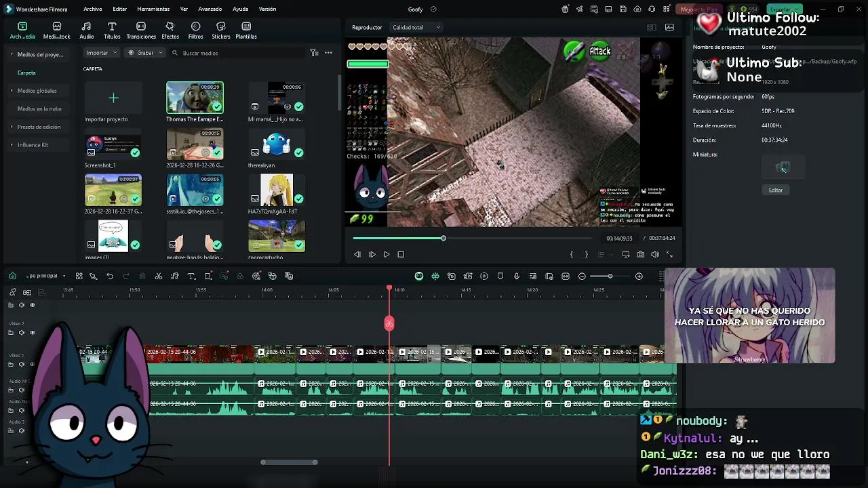Open the Títulos tab
868x488 pixels.
coord(112,30)
